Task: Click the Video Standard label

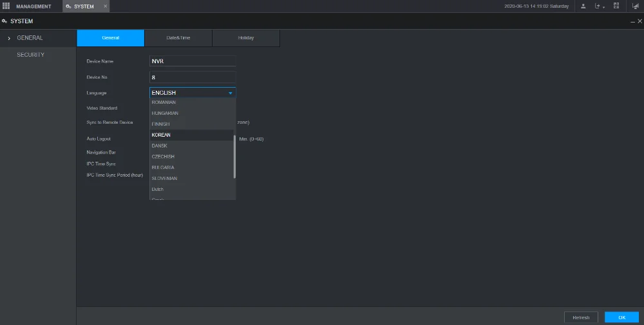Action: pyautogui.click(x=102, y=108)
